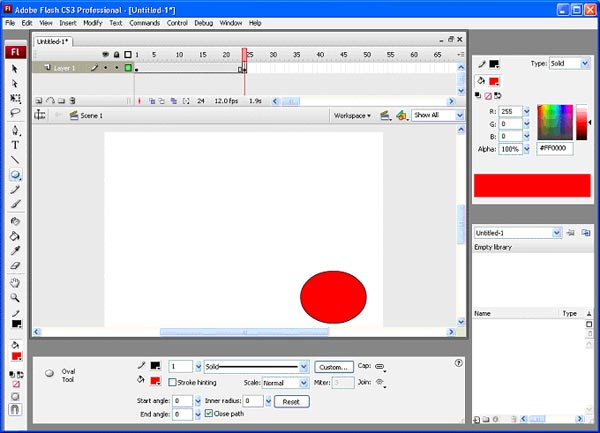
Task: Click the Custom... stroke button
Action: coord(333,367)
